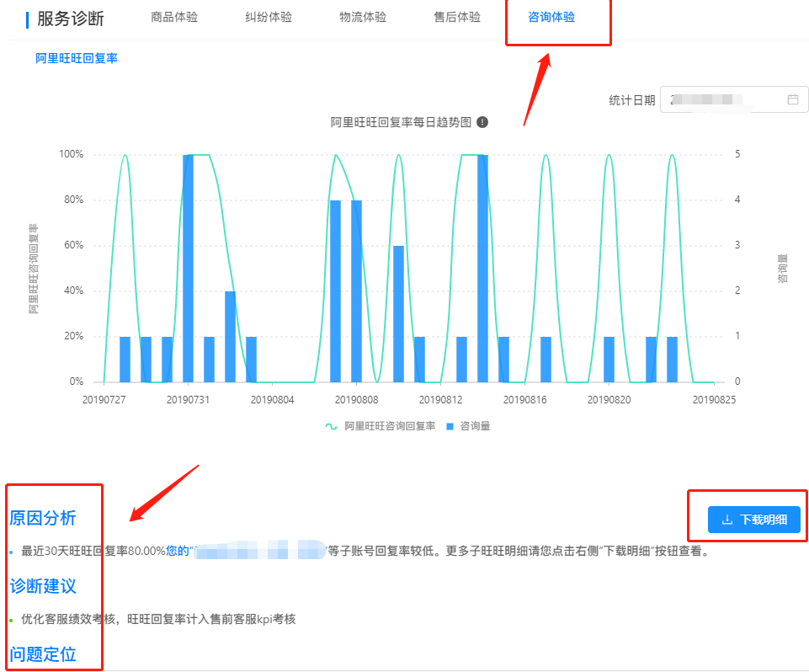Viewport: 809px width, 672px height.
Task: Open the calendar icon in the date field
Action: [792, 99]
